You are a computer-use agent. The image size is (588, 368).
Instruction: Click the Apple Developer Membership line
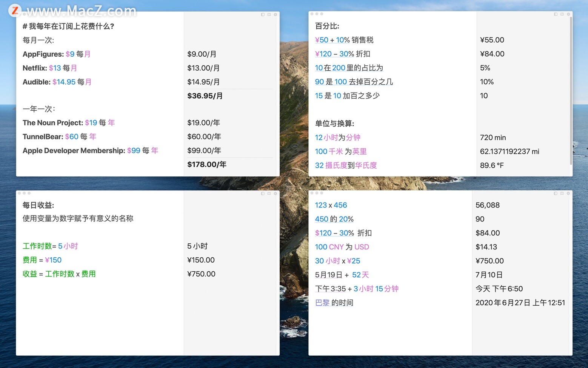pos(90,151)
